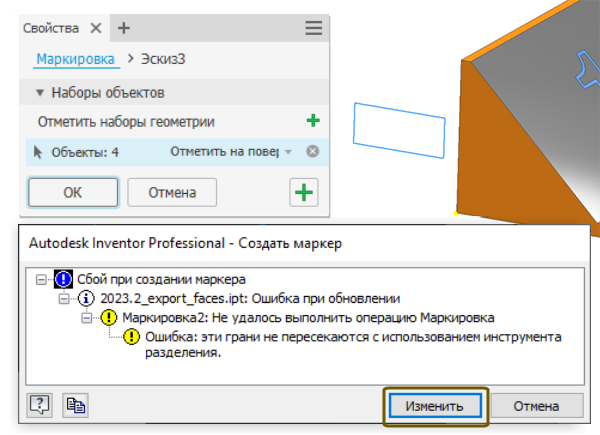Screen dimensions: 600x435
Task: Select the yellow warning icon beside Маркировка2
Action: (109, 318)
